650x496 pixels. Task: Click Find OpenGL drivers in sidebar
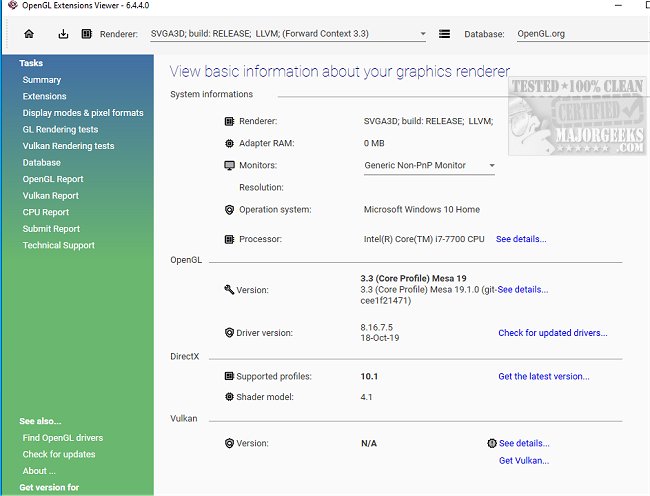tap(62, 438)
